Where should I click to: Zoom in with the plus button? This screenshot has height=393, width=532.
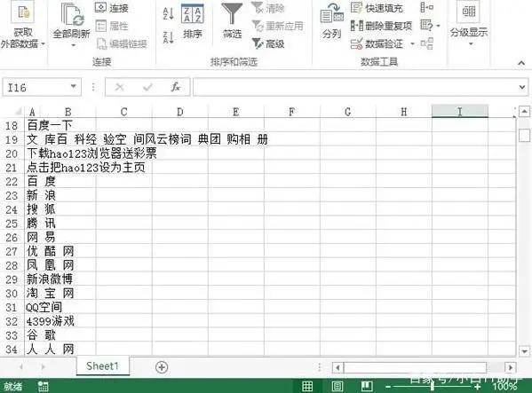click(478, 387)
